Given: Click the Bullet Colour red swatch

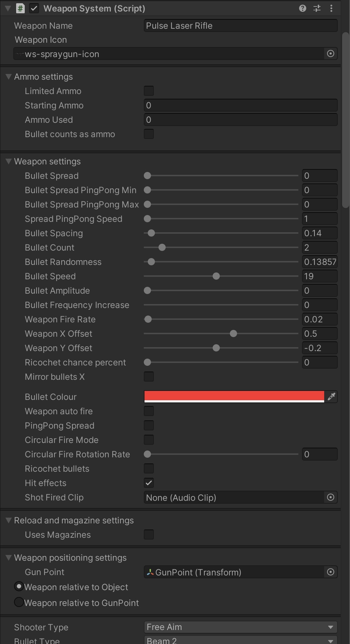Looking at the screenshot, I should (x=234, y=396).
